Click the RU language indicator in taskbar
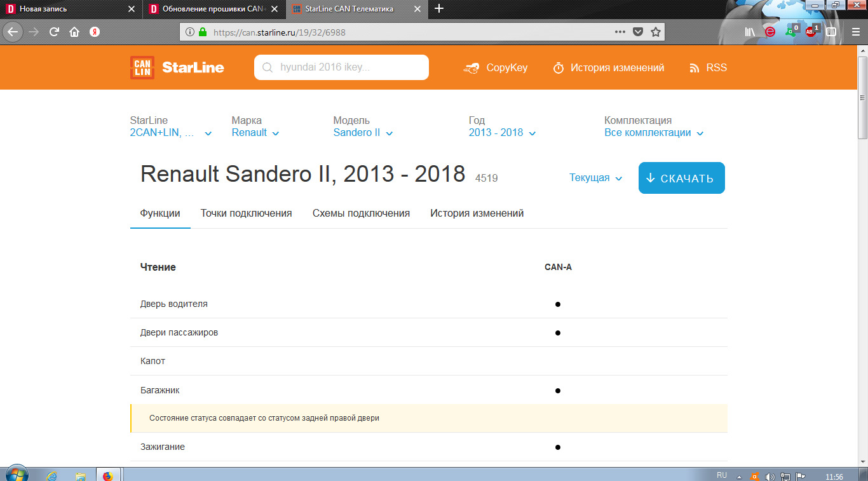The width and height of the screenshot is (868, 481). [722, 475]
